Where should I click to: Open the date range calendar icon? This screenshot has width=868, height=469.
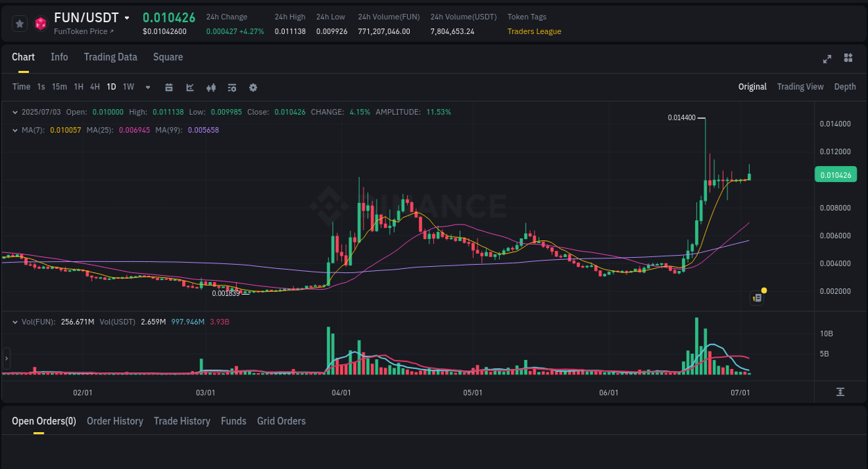pos(169,87)
